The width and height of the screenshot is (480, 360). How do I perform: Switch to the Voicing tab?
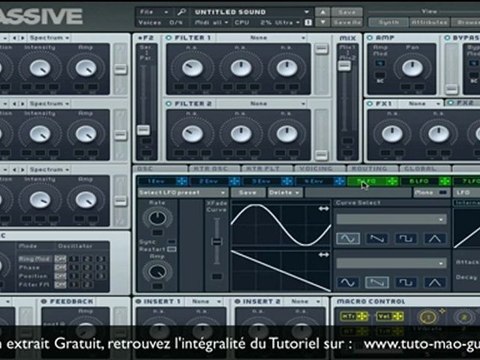pyautogui.click(x=320, y=168)
